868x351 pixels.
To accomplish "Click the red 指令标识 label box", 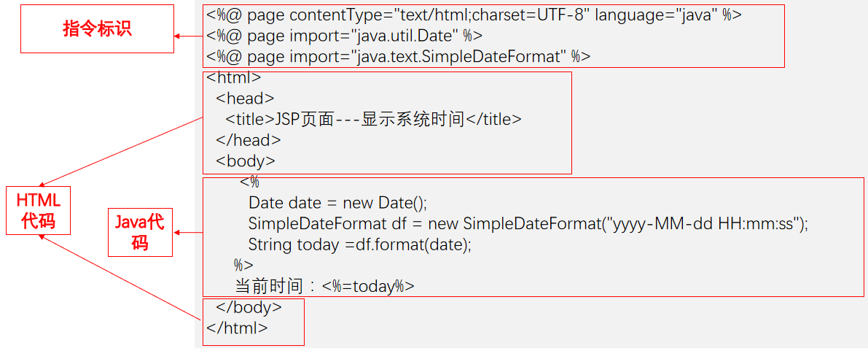I will (97, 29).
